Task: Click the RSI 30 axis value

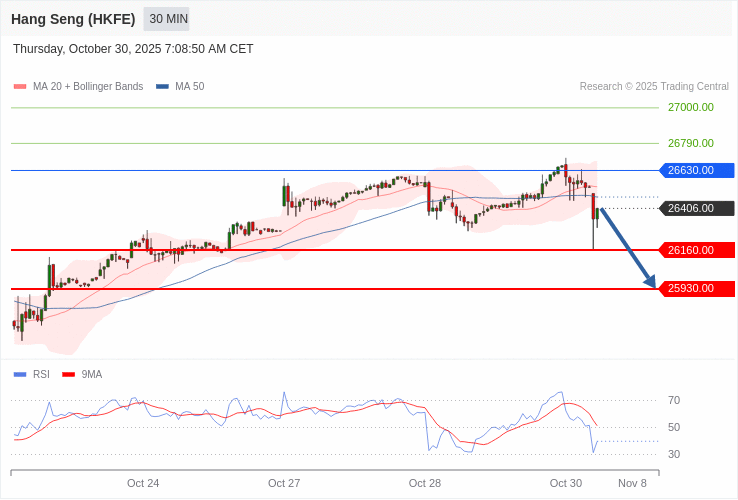Action: [674, 454]
